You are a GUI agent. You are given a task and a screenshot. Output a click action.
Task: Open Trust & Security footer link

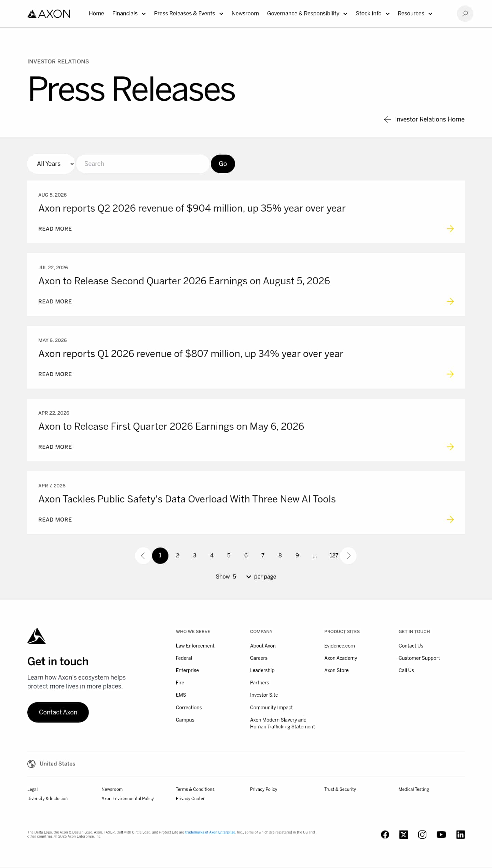click(x=340, y=789)
